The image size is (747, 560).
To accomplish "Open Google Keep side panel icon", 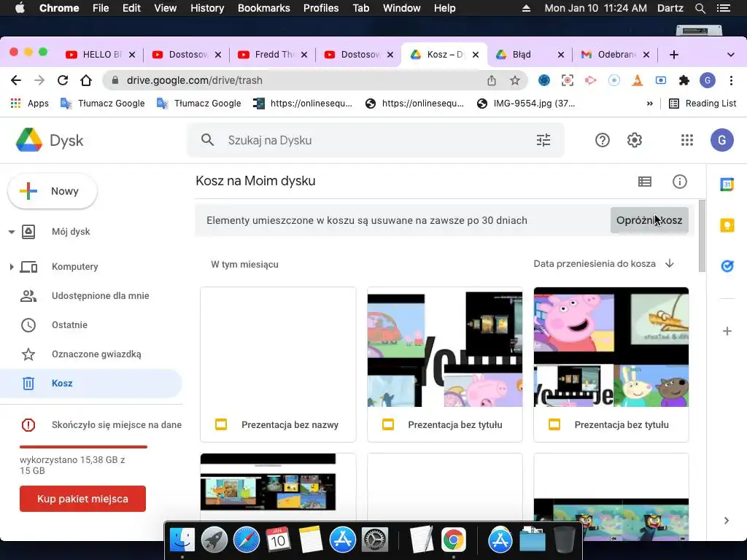I will coord(727,225).
